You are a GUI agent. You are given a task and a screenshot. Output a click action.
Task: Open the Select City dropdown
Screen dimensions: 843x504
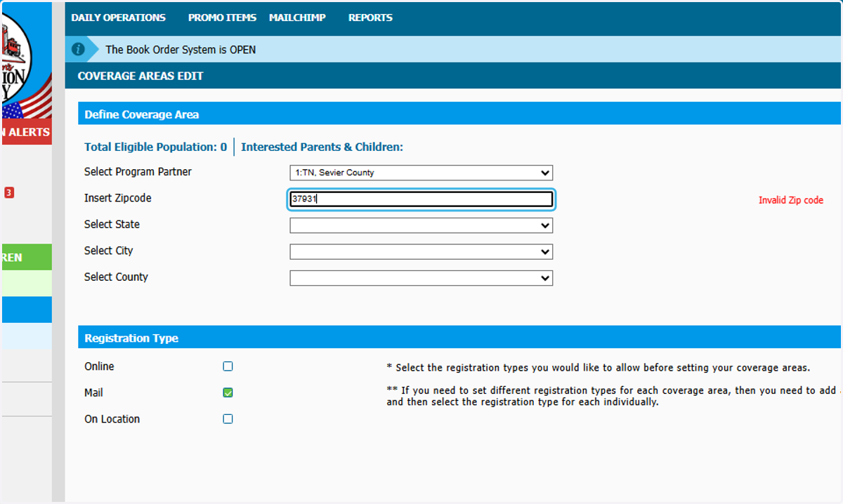click(x=421, y=251)
